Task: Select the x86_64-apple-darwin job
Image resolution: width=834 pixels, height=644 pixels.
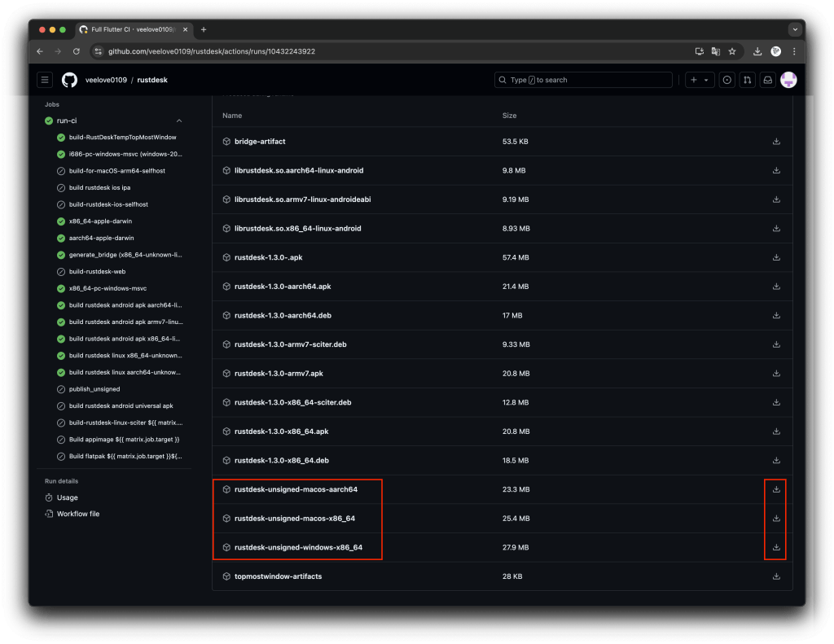Action: pyautogui.click(x=102, y=221)
